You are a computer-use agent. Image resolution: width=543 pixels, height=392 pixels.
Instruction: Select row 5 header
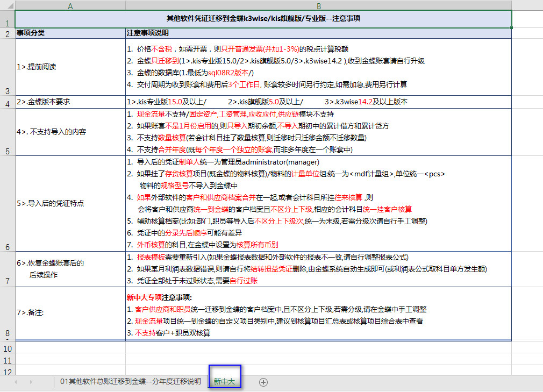click(x=7, y=132)
